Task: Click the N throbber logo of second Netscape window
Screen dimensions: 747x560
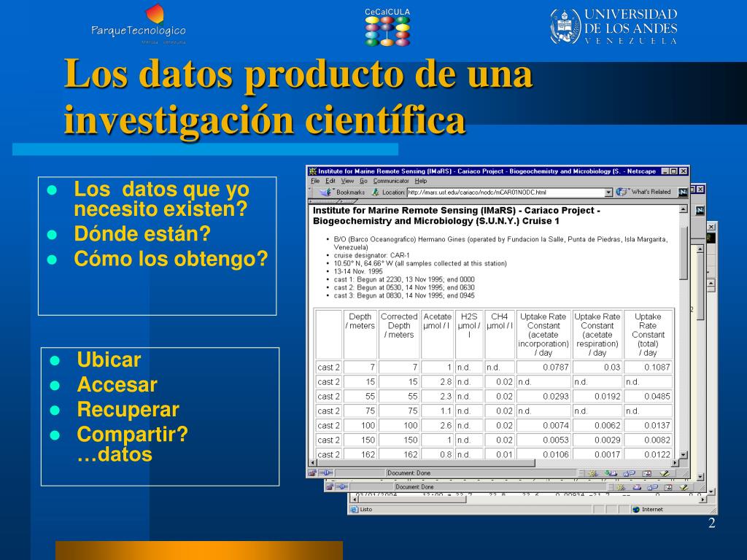Action: (700, 210)
